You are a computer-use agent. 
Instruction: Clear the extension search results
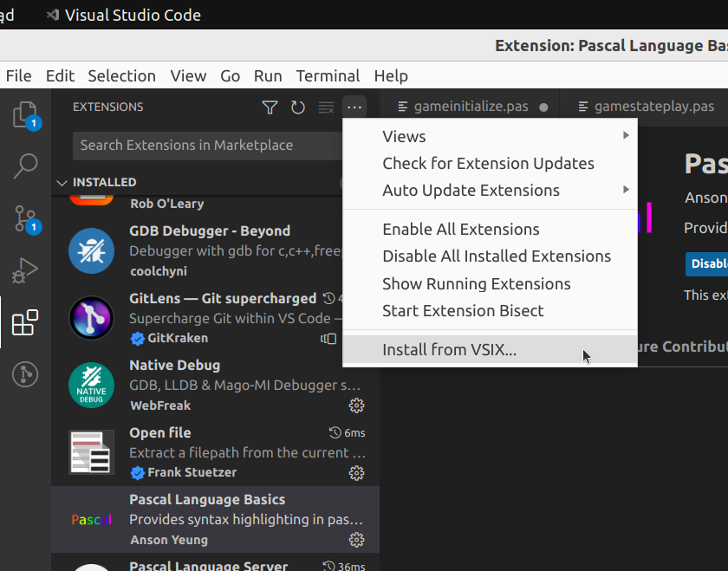pos(326,107)
